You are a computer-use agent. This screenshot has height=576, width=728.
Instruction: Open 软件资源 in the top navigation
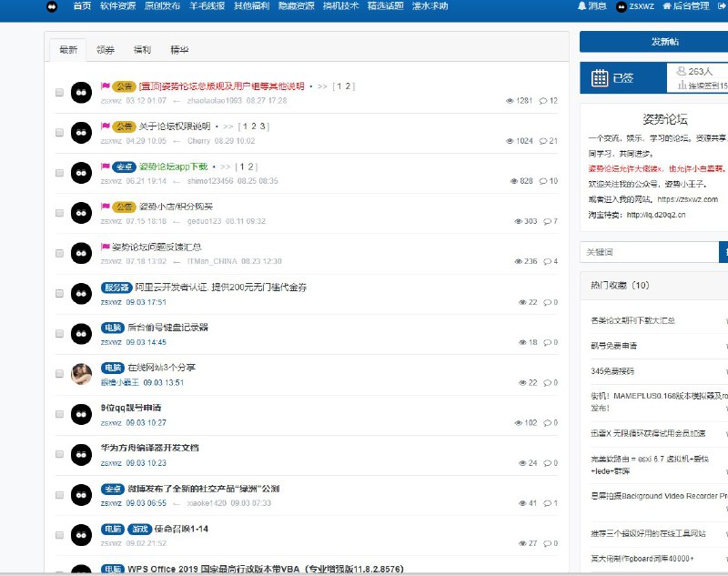[118, 6]
